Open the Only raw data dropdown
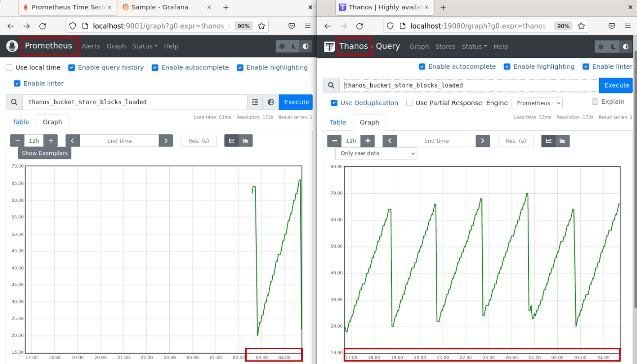The image size is (637, 364). point(376,153)
